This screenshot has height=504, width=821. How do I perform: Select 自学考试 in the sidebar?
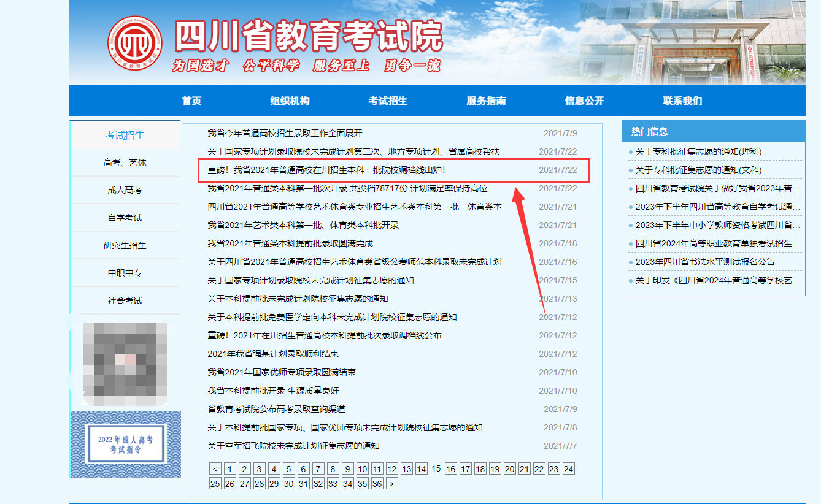(x=125, y=218)
